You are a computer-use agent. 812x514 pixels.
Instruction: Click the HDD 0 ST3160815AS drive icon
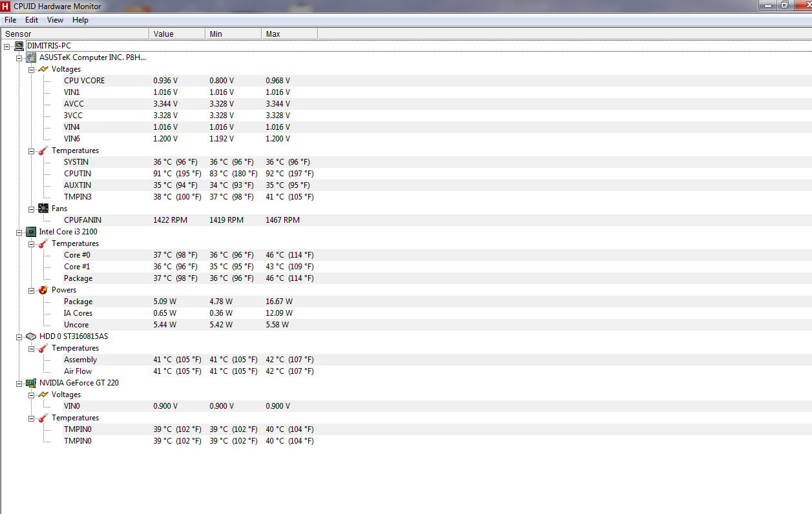point(31,336)
